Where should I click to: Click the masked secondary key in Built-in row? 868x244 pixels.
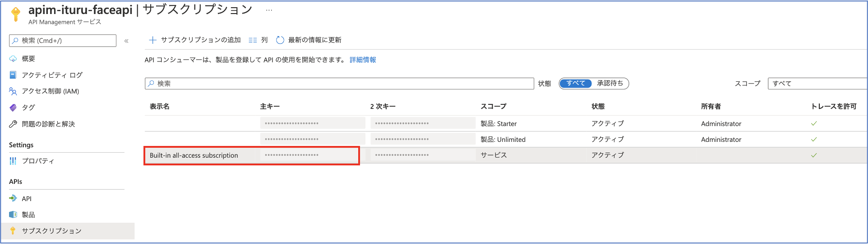tap(423, 155)
